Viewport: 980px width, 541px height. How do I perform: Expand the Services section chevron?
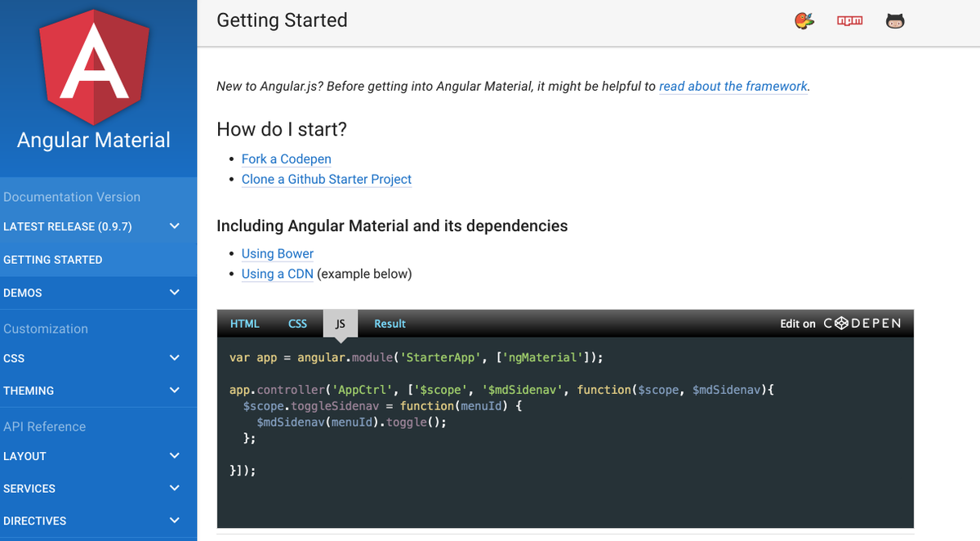coord(174,489)
